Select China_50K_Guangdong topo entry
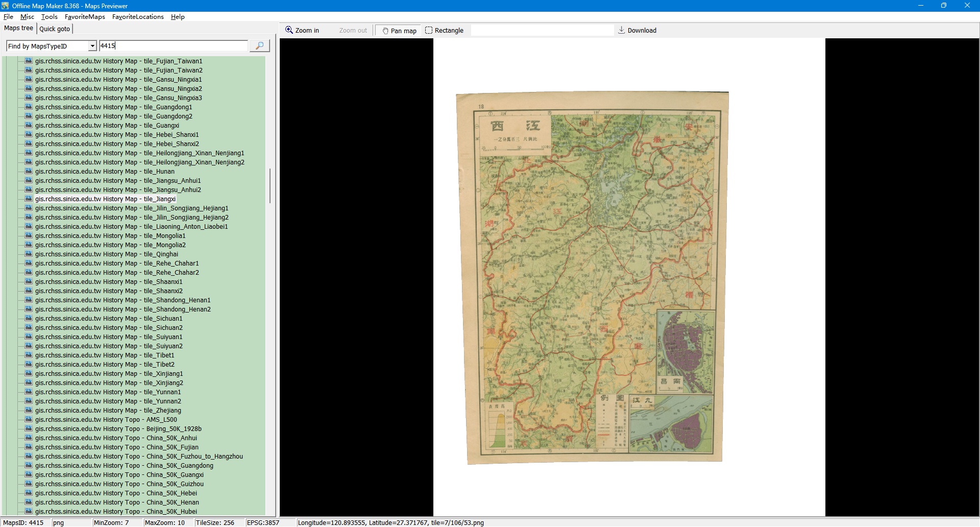The width and height of the screenshot is (980, 527). 124,466
